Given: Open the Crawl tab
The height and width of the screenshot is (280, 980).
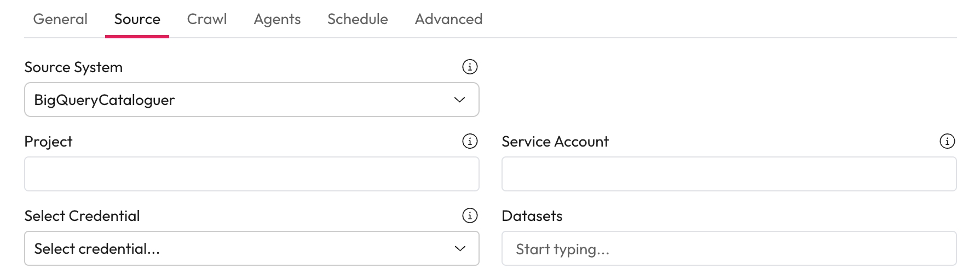Looking at the screenshot, I should [207, 19].
